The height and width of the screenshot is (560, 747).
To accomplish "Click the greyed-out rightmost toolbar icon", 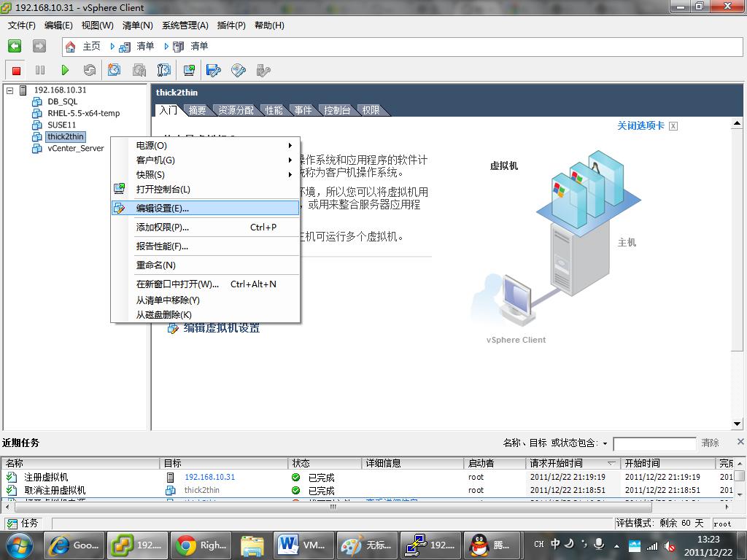I will coord(263,71).
